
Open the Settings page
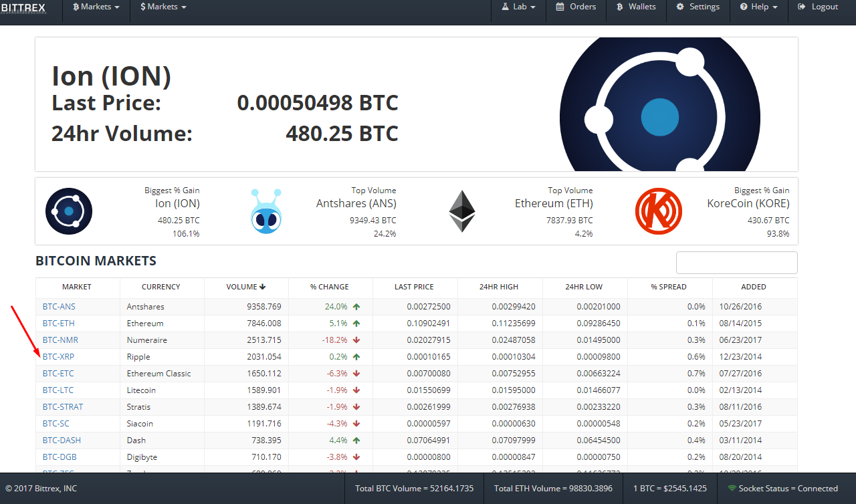point(698,7)
